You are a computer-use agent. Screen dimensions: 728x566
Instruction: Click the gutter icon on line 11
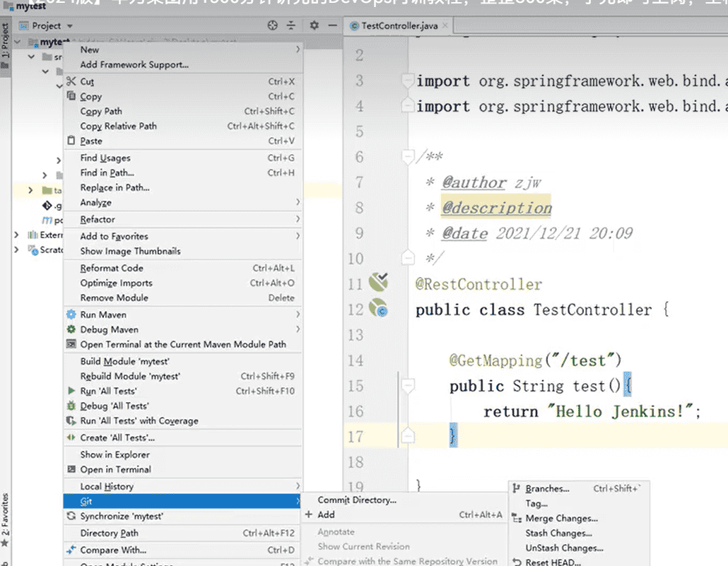tap(378, 283)
